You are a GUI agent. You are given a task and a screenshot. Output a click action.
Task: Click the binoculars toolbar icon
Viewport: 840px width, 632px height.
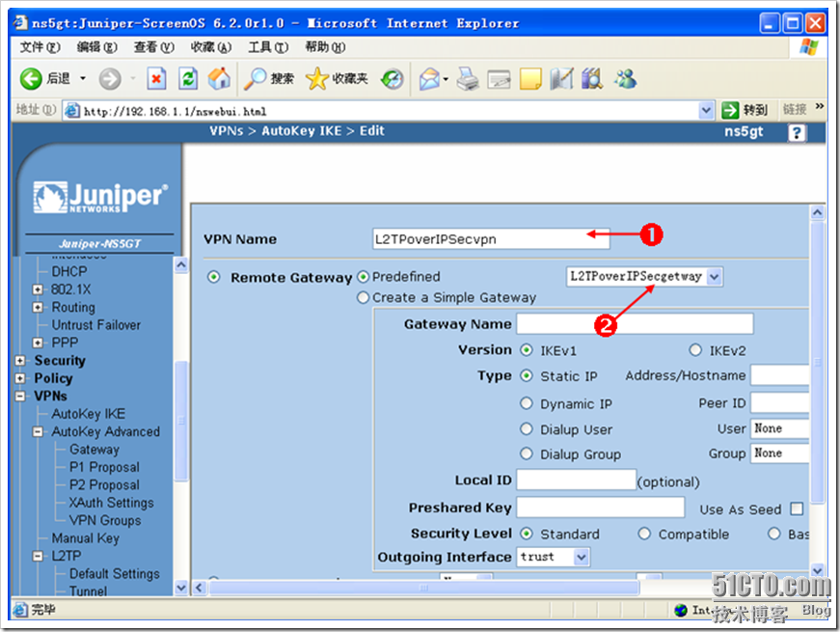592,79
